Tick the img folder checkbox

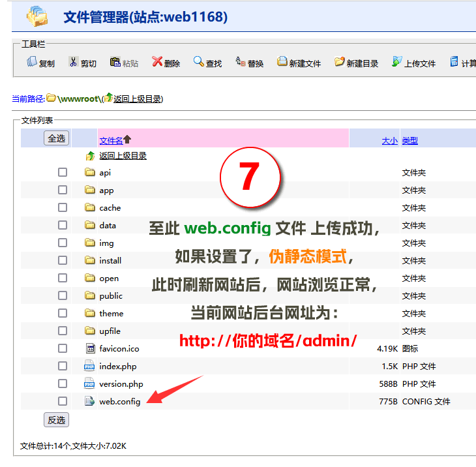click(63, 243)
